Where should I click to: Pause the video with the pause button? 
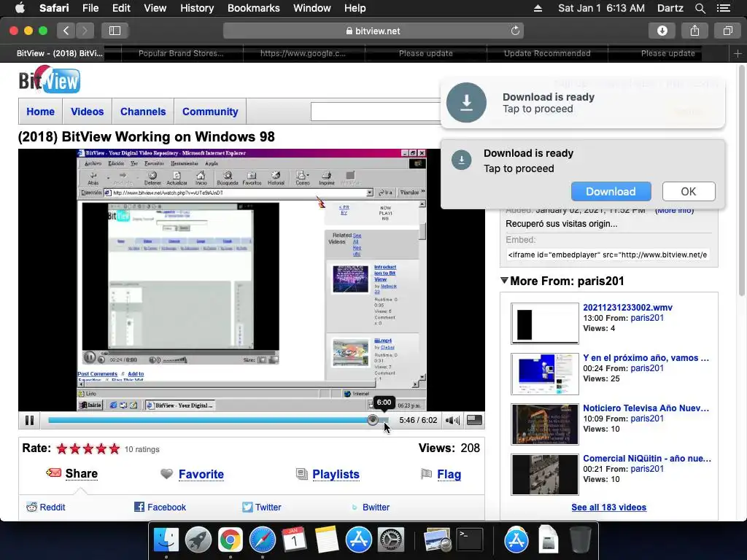pyautogui.click(x=29, y=420)
